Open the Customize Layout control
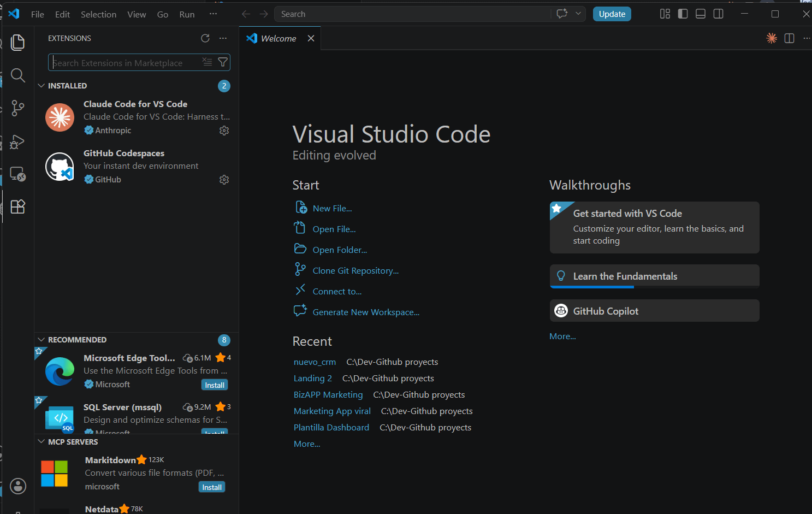The image size is (812, 514). pyautogui.click(x=665, y=14)
